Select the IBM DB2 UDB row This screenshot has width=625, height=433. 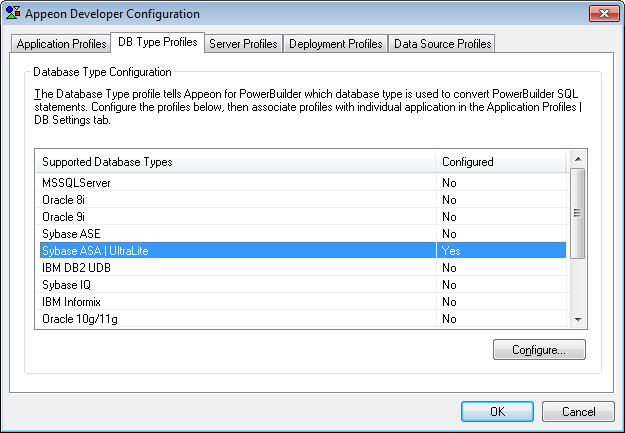[x=303, y=268]
